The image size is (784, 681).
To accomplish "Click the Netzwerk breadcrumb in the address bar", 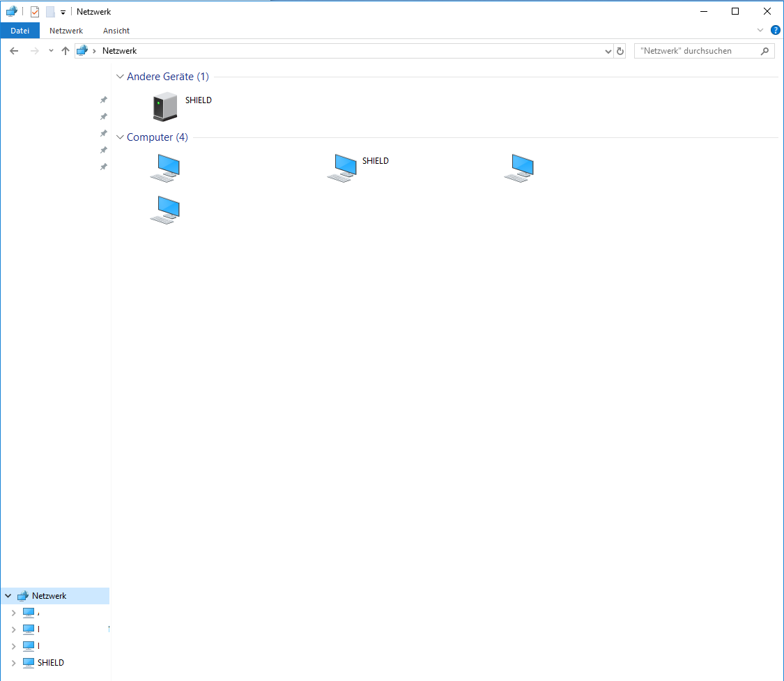I will click(x=119, y=50).
